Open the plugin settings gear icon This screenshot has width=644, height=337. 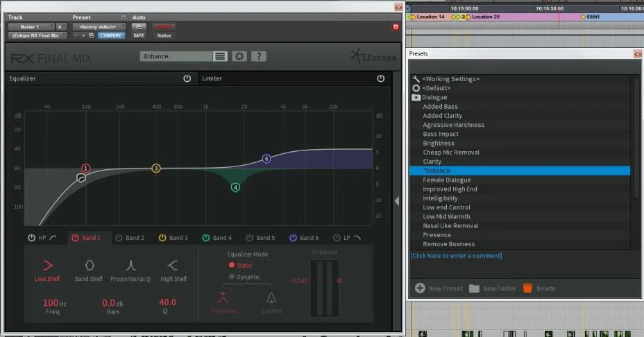click(239, 56)
